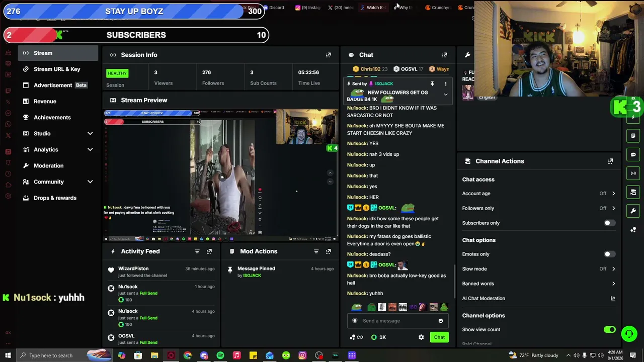This screenshot has height=362, width=644.
Task: Show hidden system tray icons
Action: [569, 355]
